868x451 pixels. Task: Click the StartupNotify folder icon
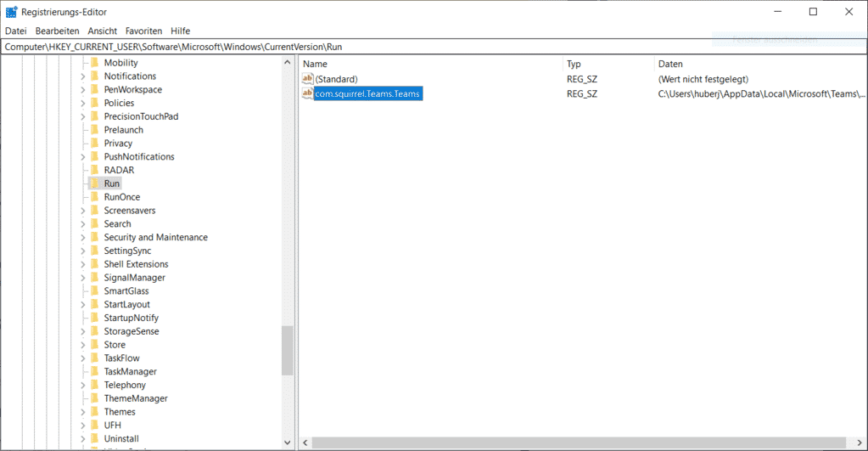click(x=95, y=318)
